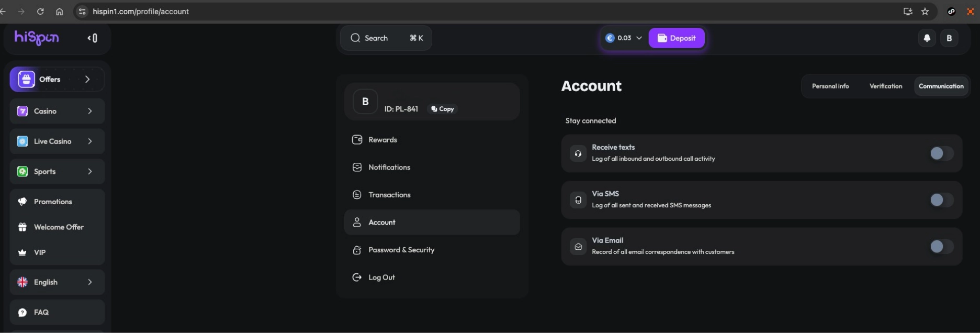Screen dimensions: 980x333
Task: Open the VIP sidebar link
Action: (x=57, y=252)
